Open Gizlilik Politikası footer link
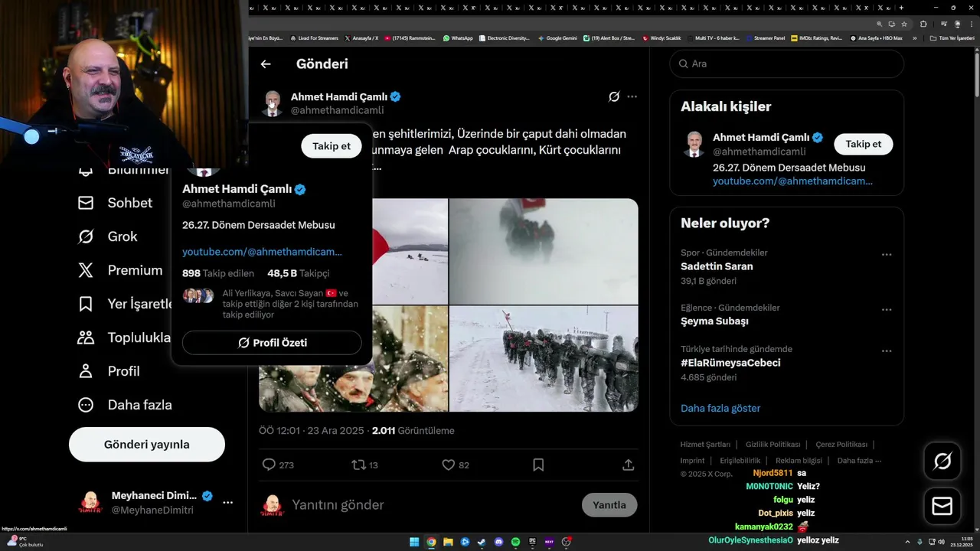 (773, 445)
